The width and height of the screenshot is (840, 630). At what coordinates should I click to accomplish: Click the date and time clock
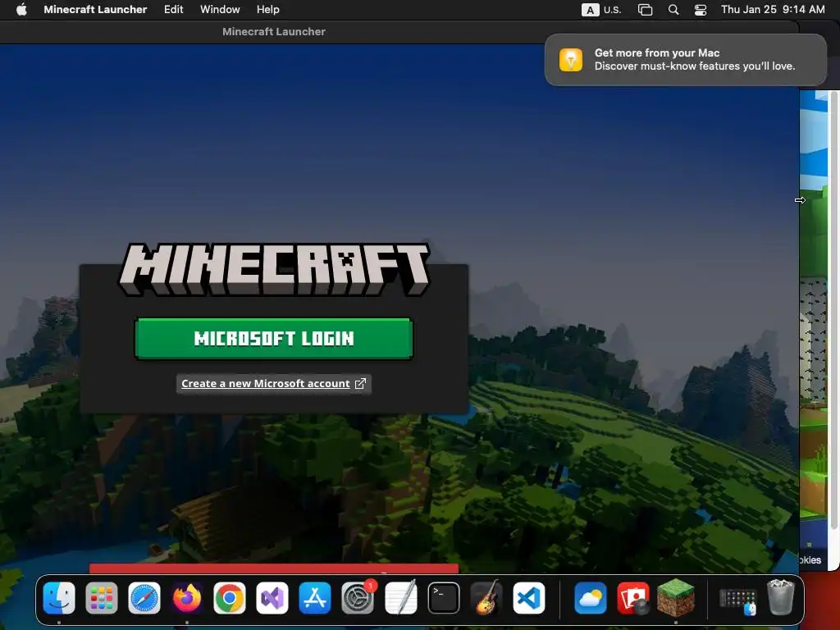773,10
